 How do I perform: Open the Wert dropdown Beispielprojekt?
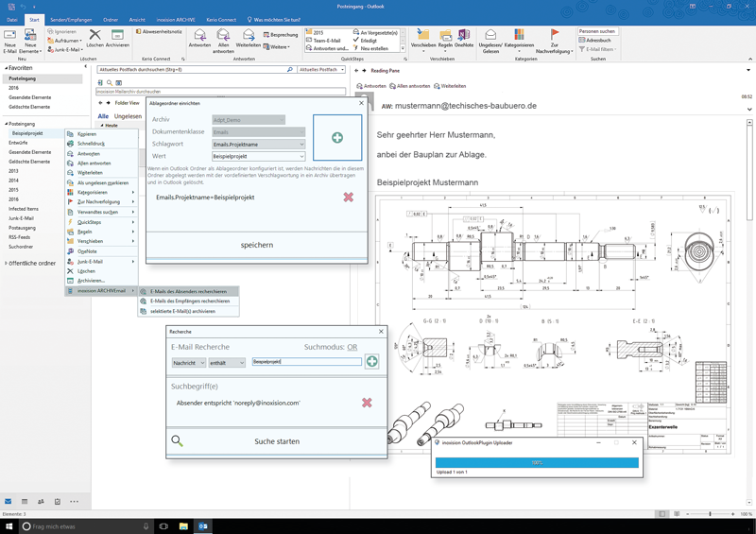click(258, 157)
